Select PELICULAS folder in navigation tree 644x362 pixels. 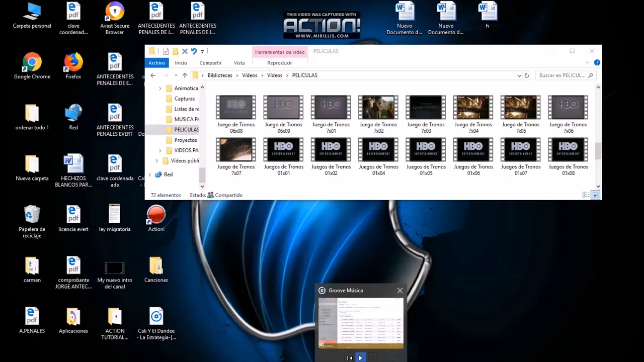click(182, 130)
